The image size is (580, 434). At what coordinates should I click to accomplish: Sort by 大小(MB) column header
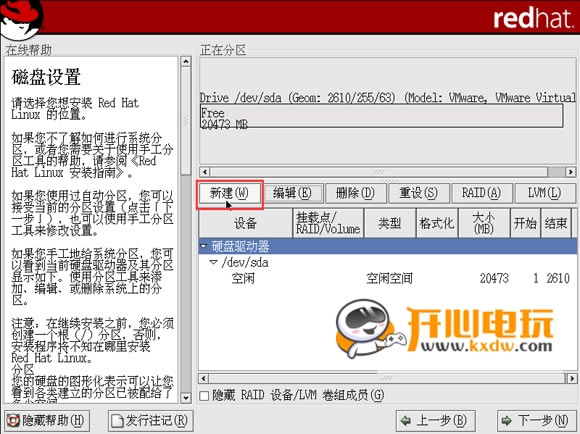(x=484, y=223)
